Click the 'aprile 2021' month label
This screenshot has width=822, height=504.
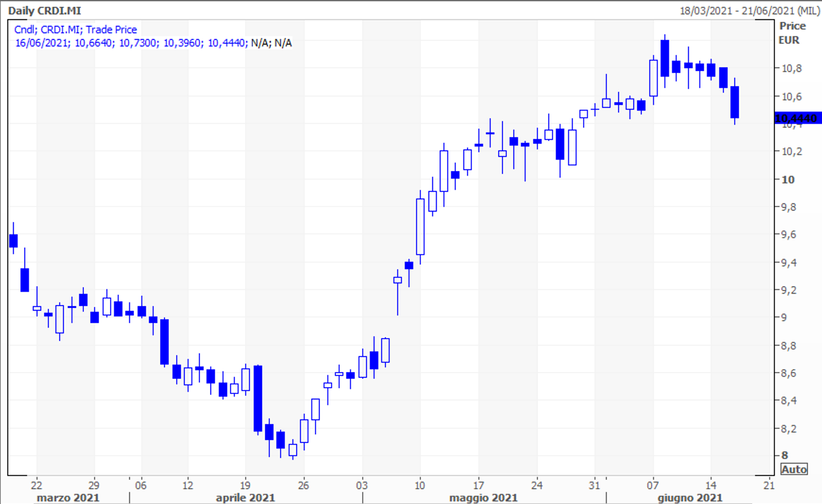[245, 497]
